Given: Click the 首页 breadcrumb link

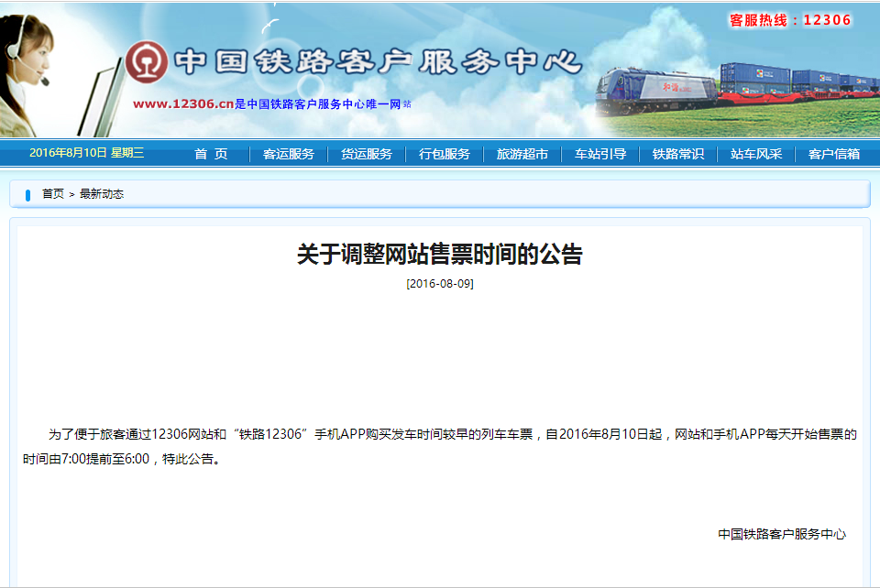Looking at the screenshot, I should tap(53, 194).
